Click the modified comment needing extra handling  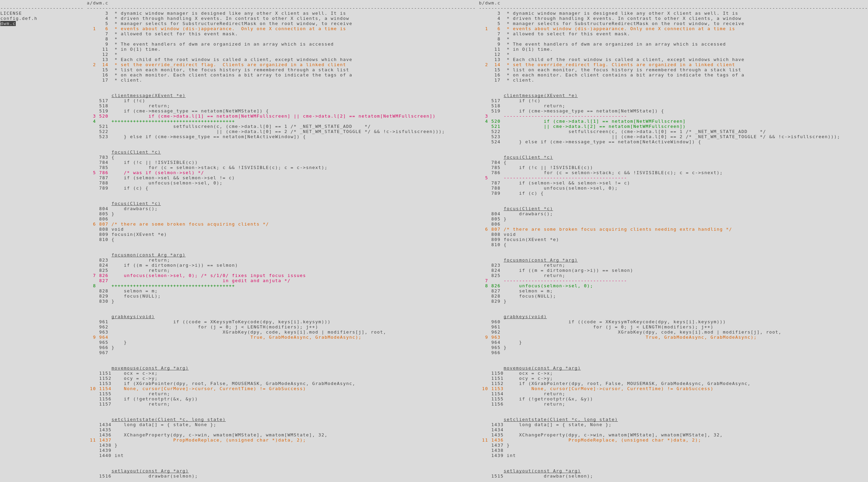click(x=617, y=229)
